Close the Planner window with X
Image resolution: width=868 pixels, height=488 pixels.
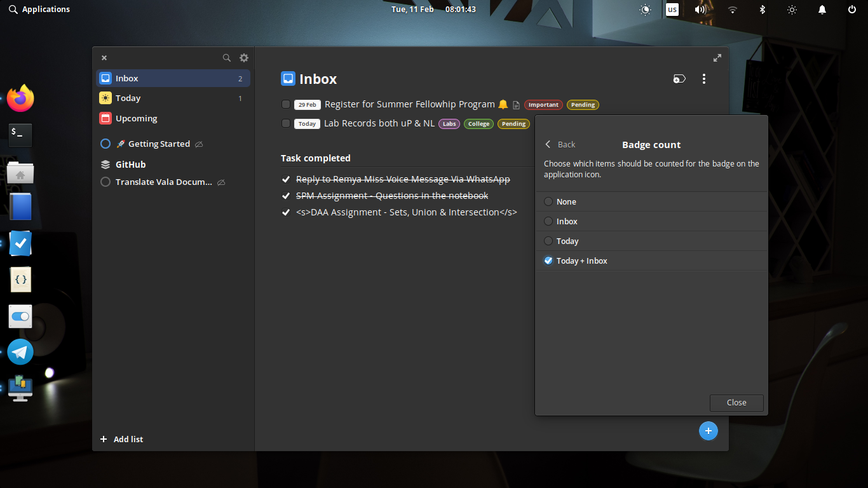pyautogui.click(x=104, y=58)
